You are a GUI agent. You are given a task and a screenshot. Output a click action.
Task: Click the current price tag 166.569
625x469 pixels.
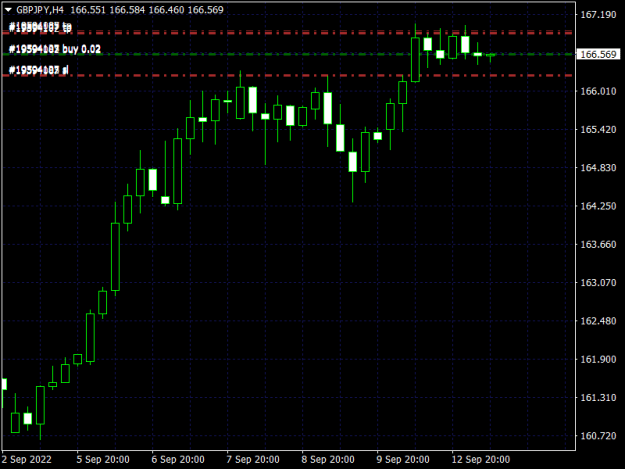[x=598, y=54]
